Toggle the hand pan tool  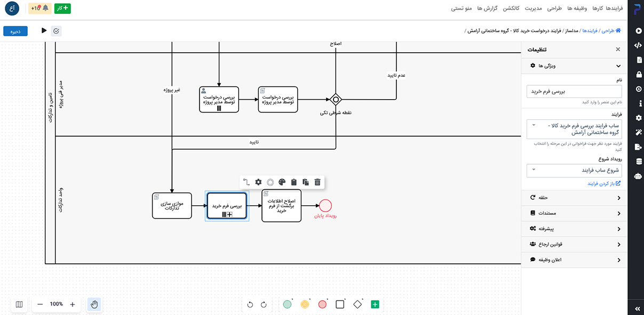click(x=94, y=304)
